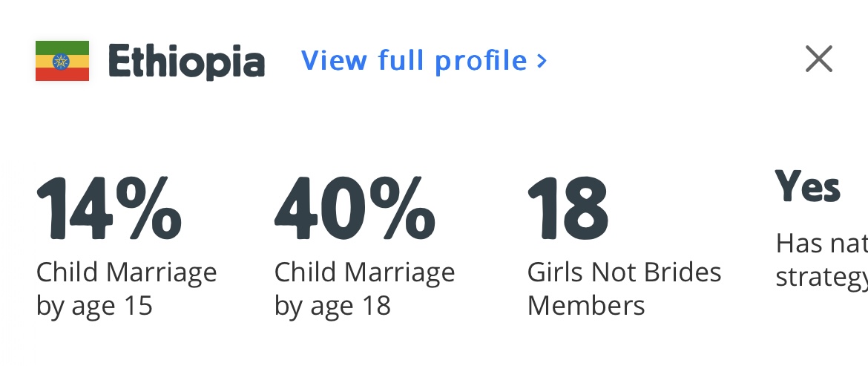Click the red stripe of the flag
This screenshot has width=868, height=366.
pos(62,74)
